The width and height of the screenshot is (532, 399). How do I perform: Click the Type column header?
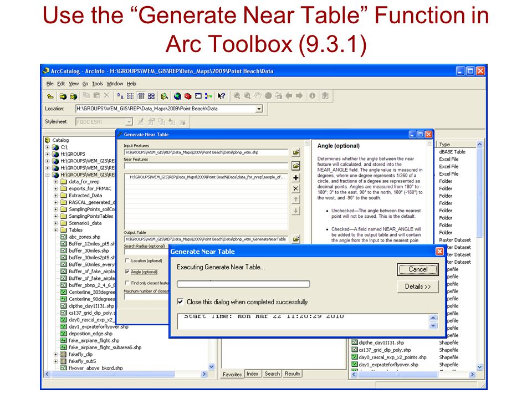pyautogui.click(x=457, y=144)
